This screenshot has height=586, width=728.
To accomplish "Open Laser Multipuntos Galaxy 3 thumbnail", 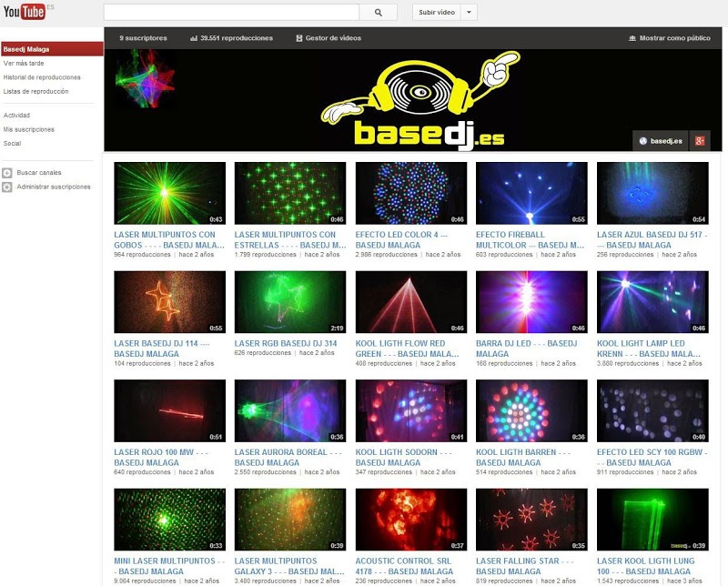I will [290, 520].
